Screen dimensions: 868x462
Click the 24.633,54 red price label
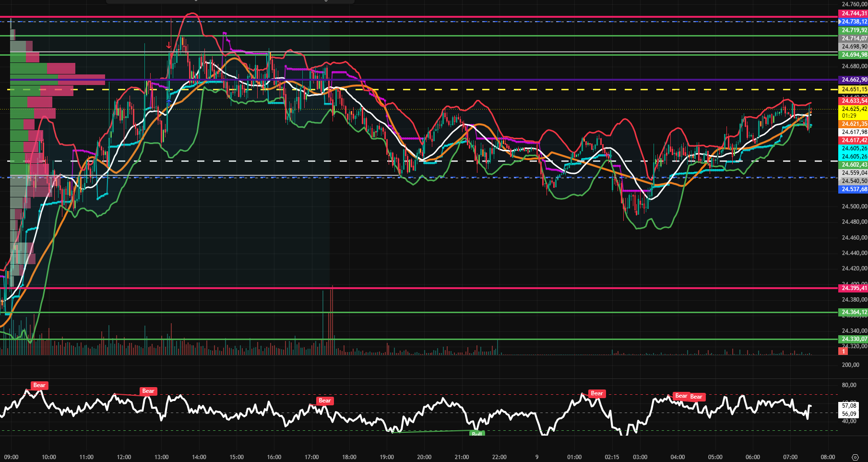[853, 101]
